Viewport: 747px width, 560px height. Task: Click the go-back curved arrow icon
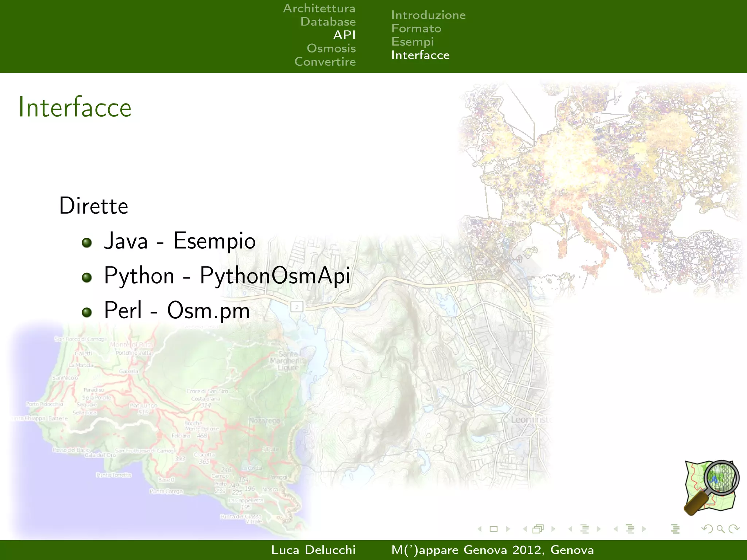(x=707, y=529)
